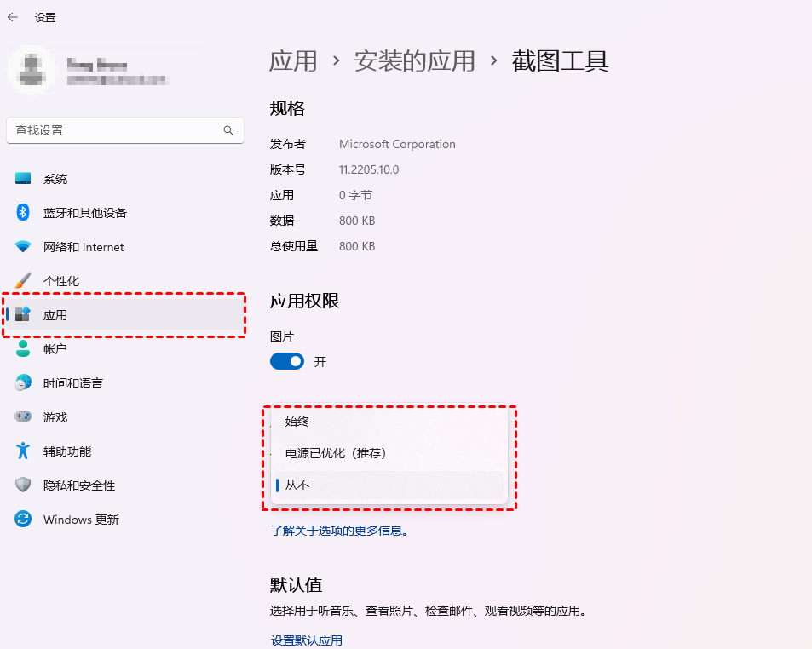Open 了解关于选项的更多信息 link
This screenshot has height=649, width=812.
[339, 531]
